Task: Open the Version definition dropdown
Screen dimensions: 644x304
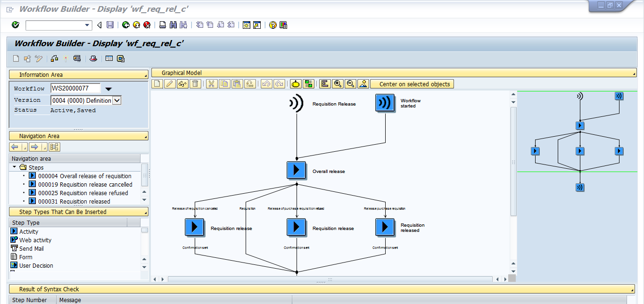Action: (x=118, y=100)
